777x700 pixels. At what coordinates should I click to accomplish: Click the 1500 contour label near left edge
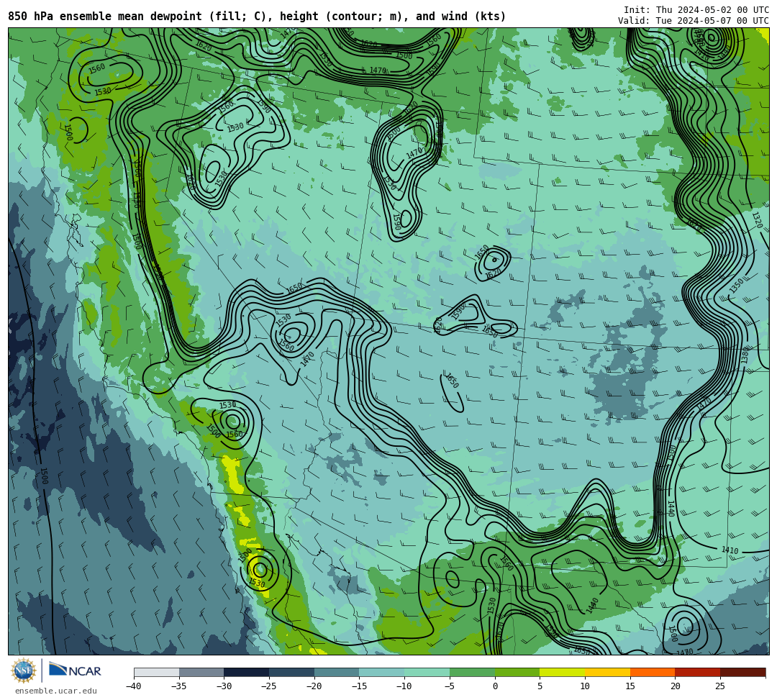coord(44,476)
